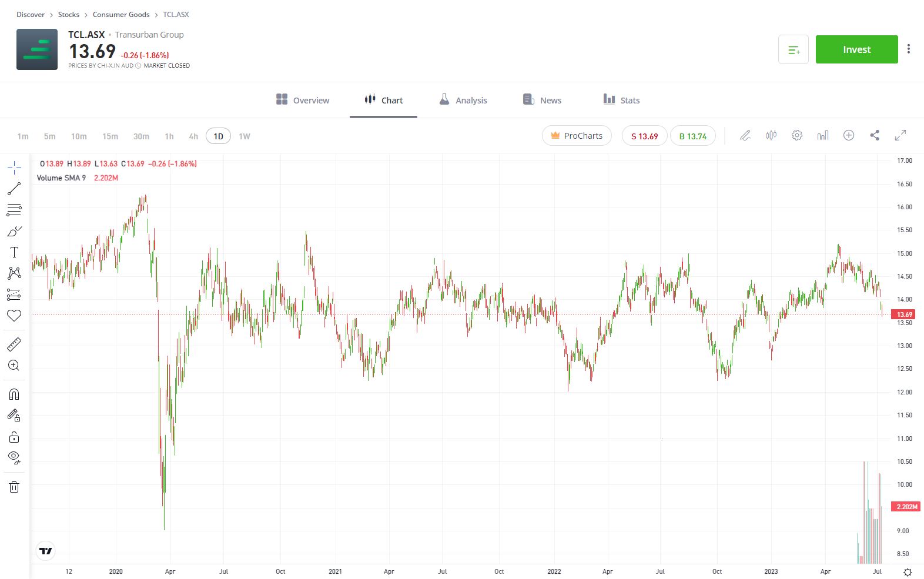Select the 5m timeframe
Screen dimensions: 924x579
[x=50, y=136]
